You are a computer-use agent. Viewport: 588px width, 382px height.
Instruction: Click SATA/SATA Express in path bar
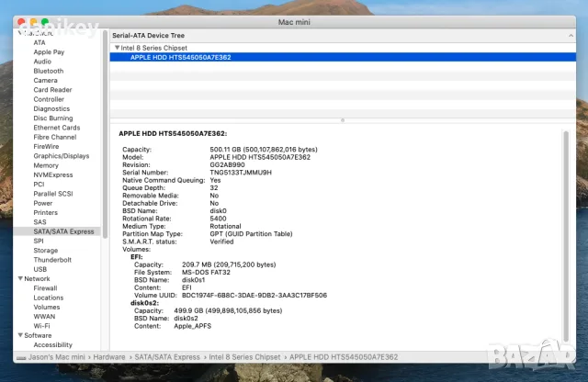click(167, 357)
